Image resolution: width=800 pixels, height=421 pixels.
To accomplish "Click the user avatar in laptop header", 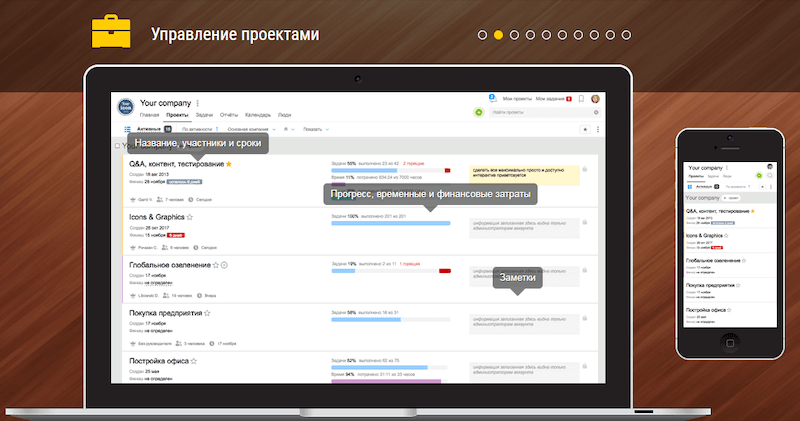I will (595, 99).
